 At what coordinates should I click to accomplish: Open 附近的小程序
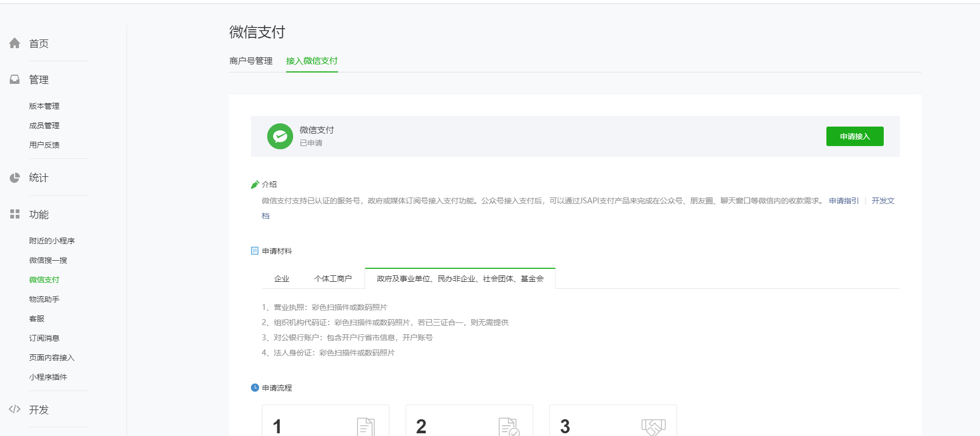[x=52, y=241]
